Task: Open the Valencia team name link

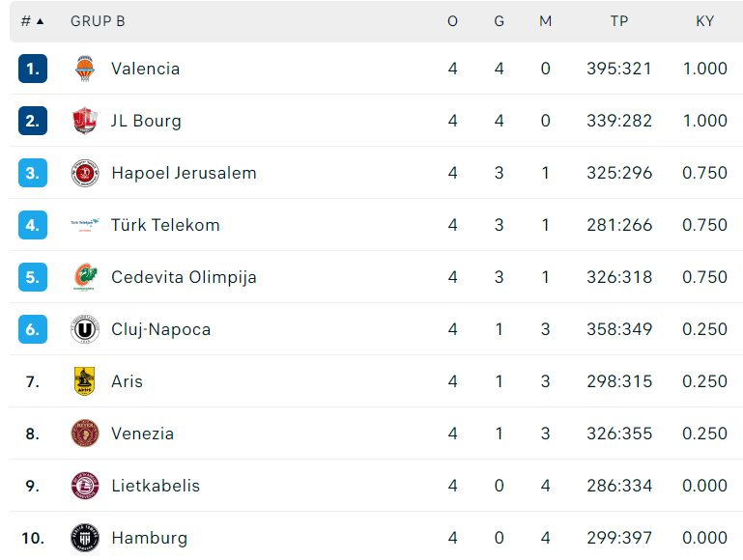Action: click(145, 69)
